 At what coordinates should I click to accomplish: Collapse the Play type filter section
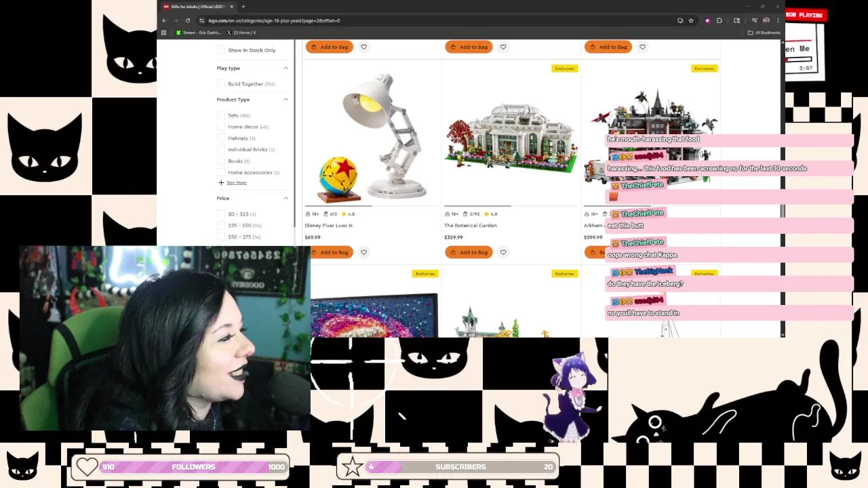click(285, 68)
